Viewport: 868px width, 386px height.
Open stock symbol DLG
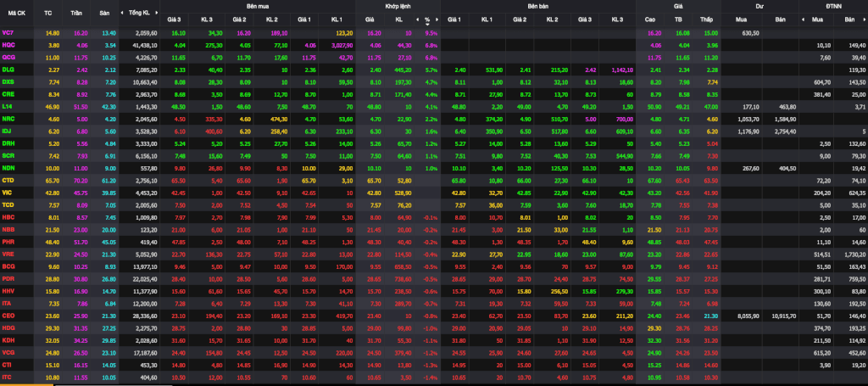(x=8, y=70)
